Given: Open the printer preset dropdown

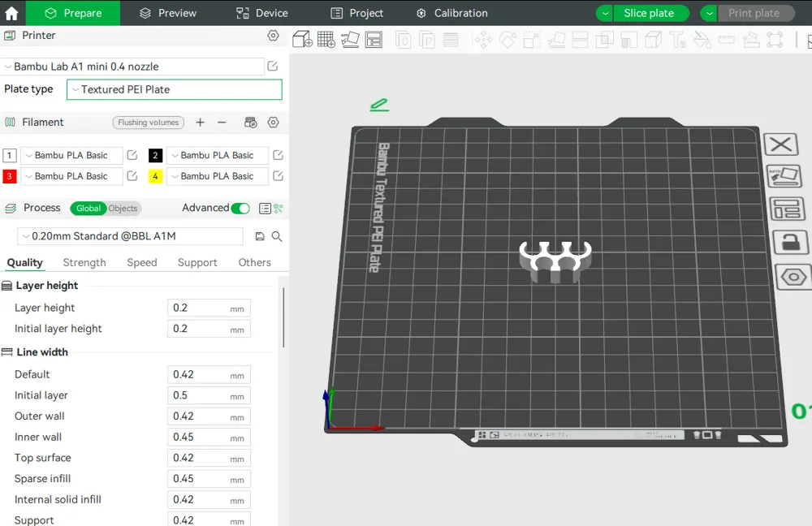Looking at the screenshot, I should tap(134, 67).
